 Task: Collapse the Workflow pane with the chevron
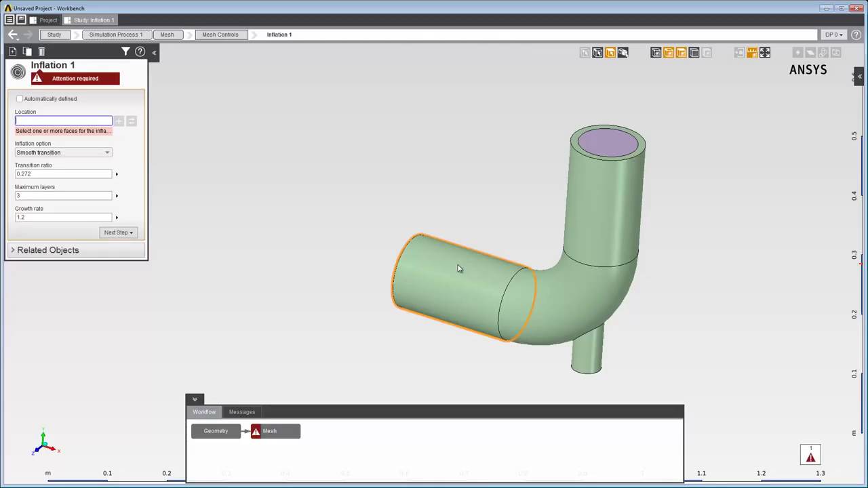point(195,399)
